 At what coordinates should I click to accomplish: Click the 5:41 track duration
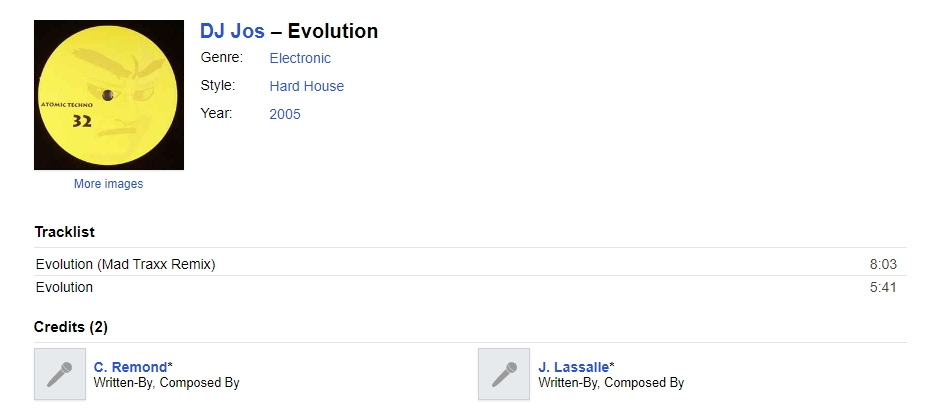884,288
